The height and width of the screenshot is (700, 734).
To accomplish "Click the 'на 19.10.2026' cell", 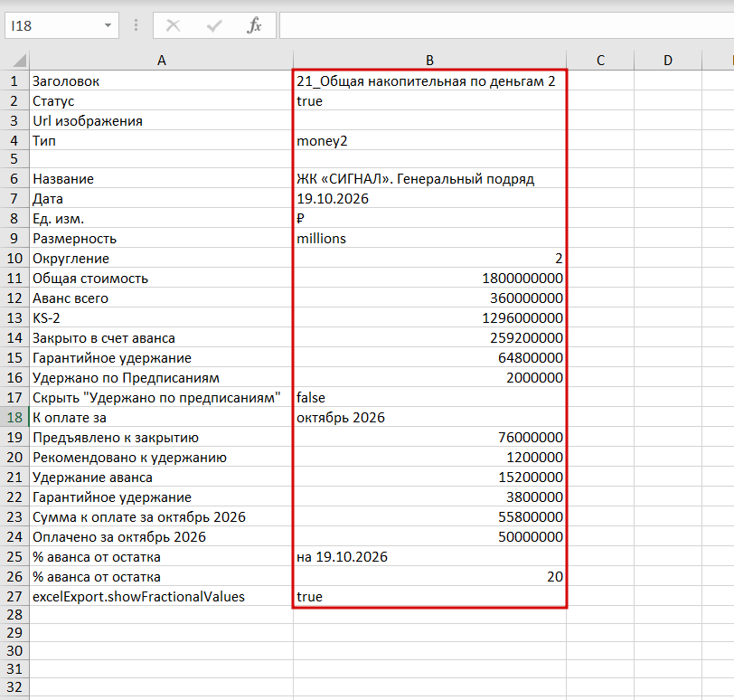I will 429,557.
